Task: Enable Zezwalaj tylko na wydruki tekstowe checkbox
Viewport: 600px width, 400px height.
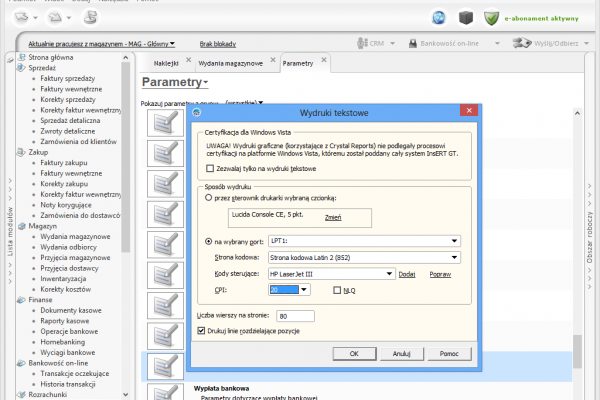Action: pos(208,170)
